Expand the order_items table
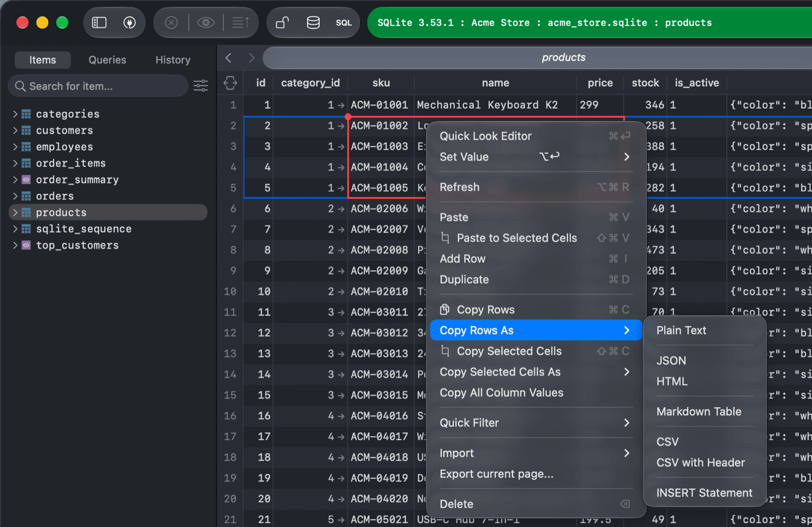The height and width of the screenshot is (527, 812). (x=15, y=163)
